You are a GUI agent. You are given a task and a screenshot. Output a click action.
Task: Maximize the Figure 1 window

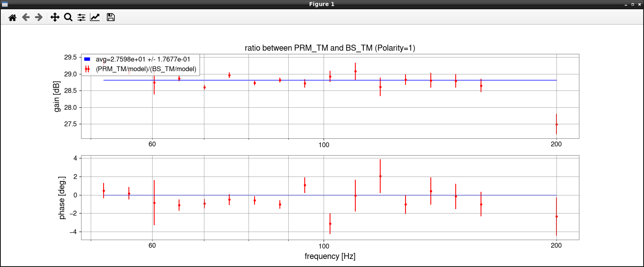[633, 4]
